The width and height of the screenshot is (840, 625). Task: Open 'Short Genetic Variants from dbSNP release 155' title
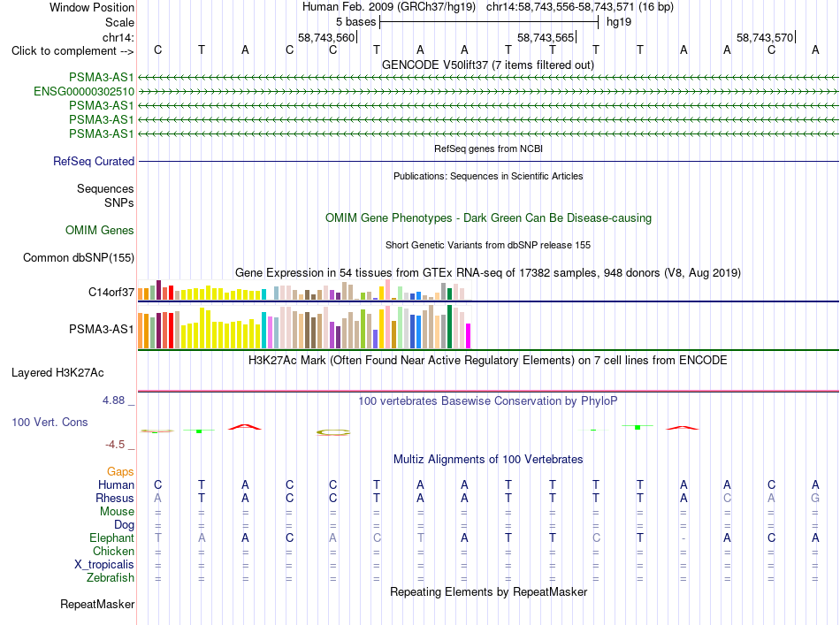click(x=488, y=245)
